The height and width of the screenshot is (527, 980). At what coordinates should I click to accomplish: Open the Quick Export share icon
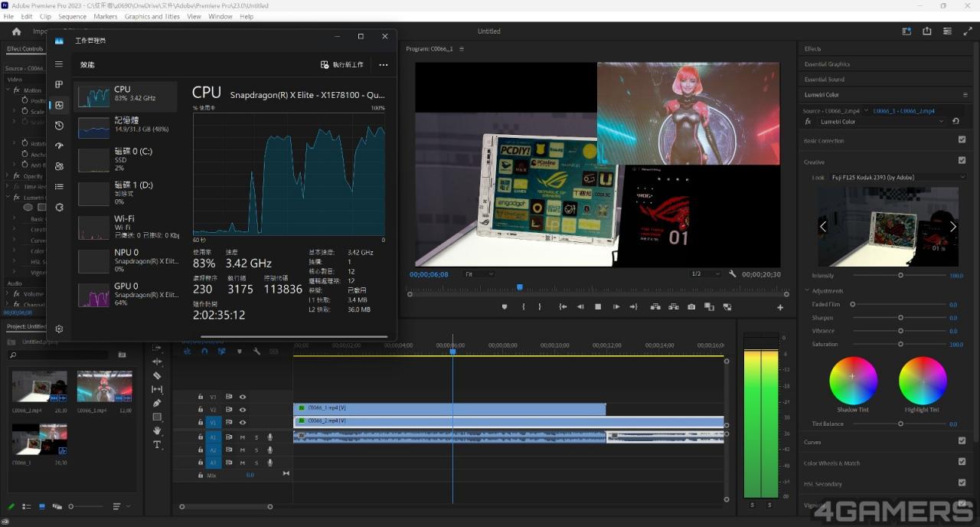tap(927, 31)
